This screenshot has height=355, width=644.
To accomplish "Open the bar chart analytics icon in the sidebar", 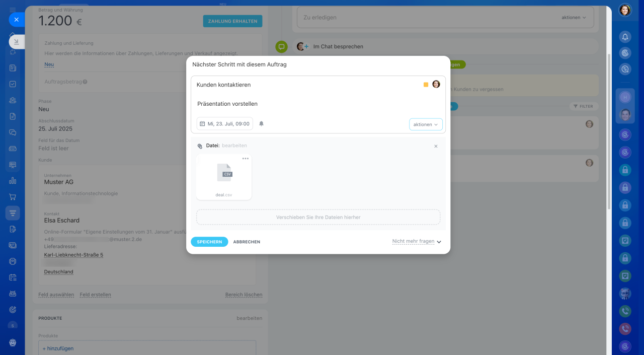I will pyautogui.click(x=13, y=181).
